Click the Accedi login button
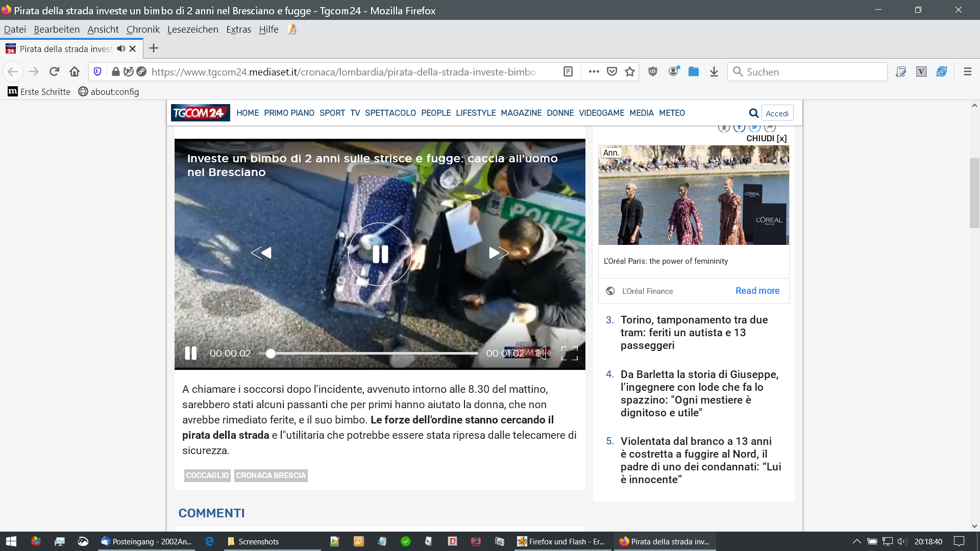Viewport: 980px width, 551px height. [x=777, y=113]
